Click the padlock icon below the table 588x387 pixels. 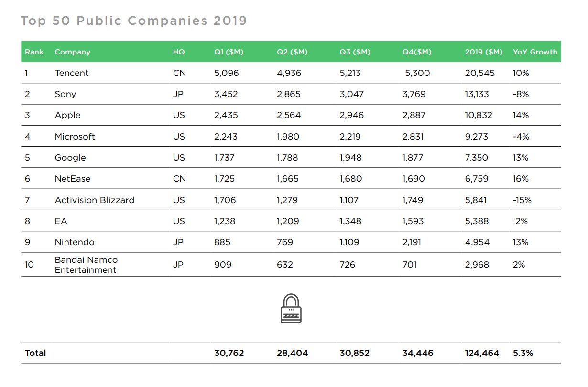click(291, 308)
